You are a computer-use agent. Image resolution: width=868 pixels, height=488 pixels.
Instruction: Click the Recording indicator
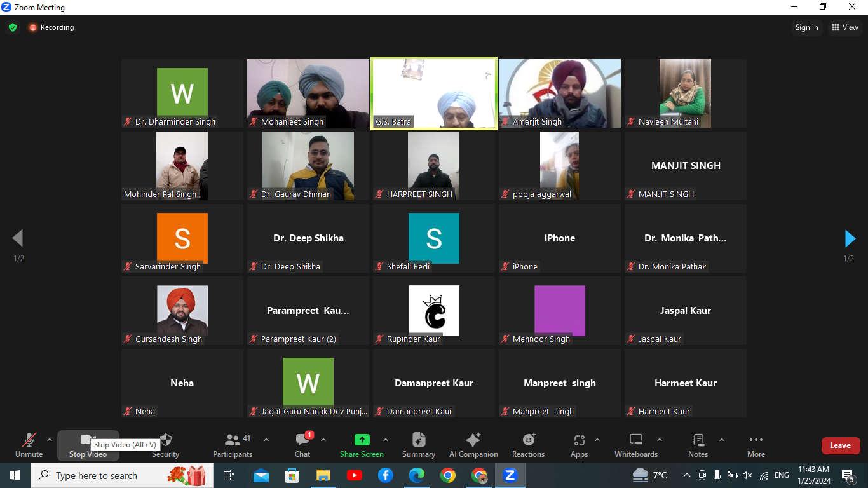[51, 27]
